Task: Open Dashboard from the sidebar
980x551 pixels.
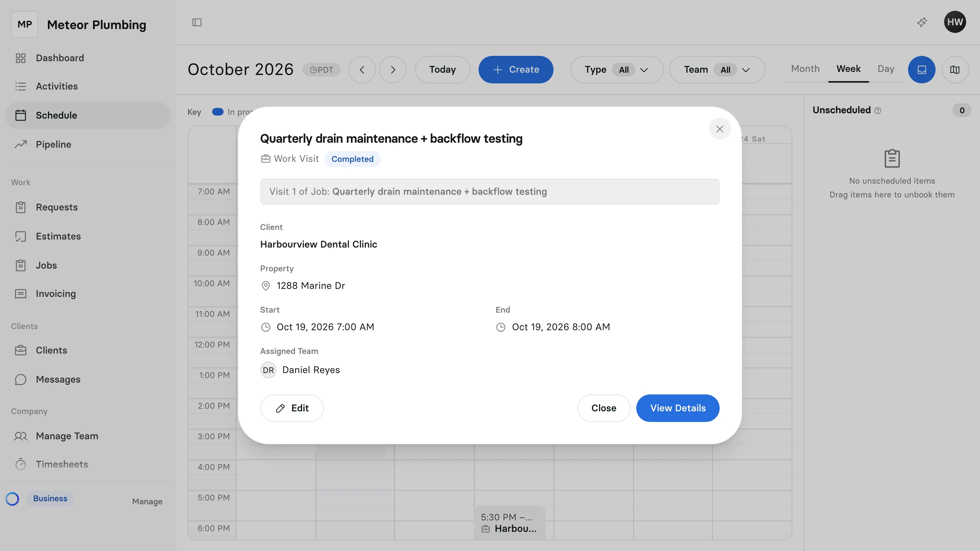Action: click(x=88, y=58)
